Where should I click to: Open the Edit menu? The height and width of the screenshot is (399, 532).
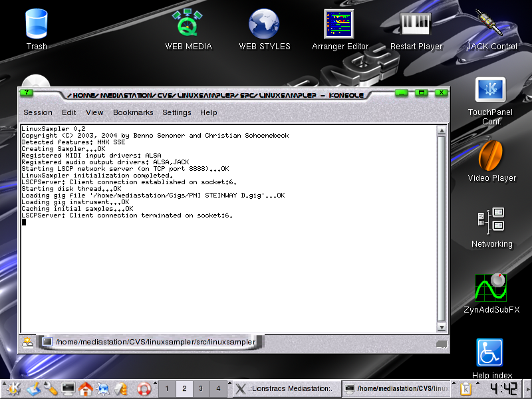69,112
